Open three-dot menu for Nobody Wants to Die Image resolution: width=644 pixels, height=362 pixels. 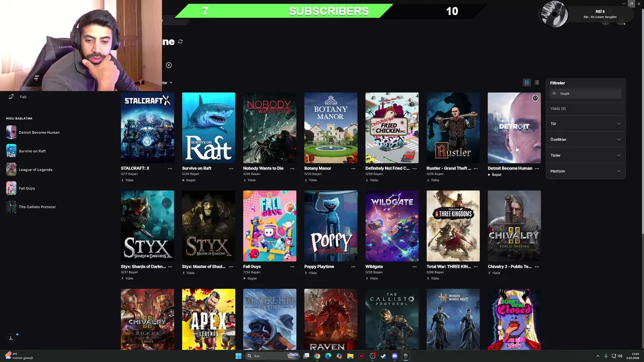(x=292, y=168)
